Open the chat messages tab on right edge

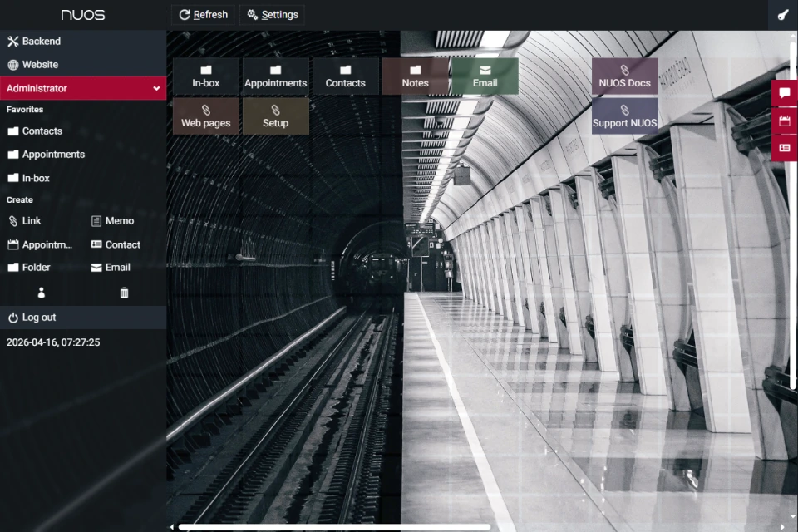[784, 93]
